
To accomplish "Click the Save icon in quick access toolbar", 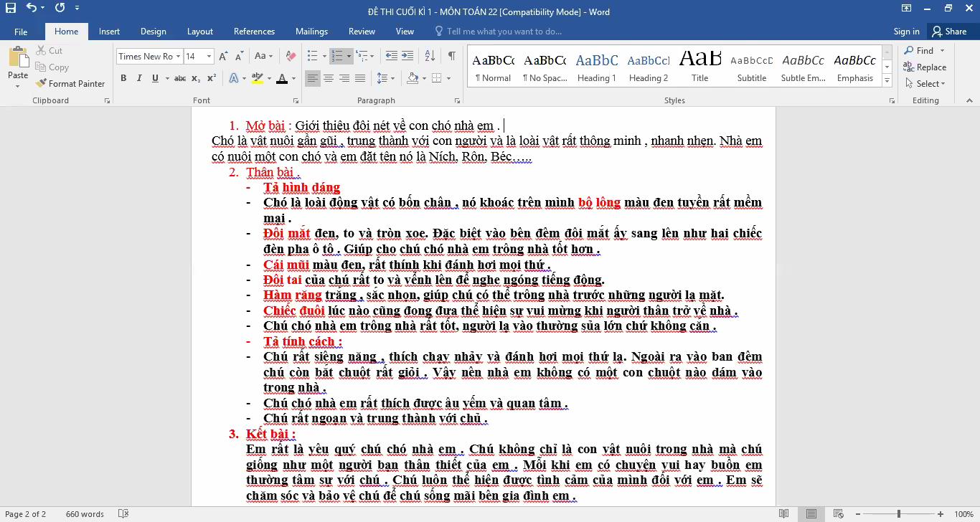I will coord(10,9).
